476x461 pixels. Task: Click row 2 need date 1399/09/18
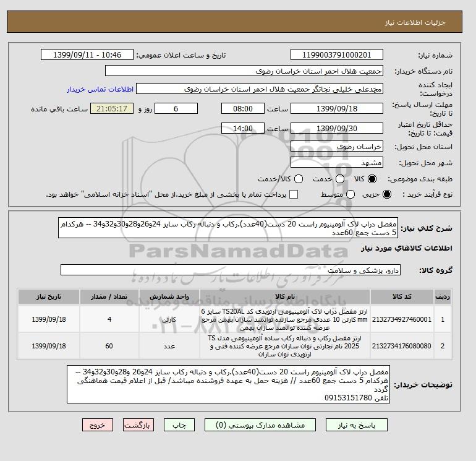pyautogui.click(x=49, y=346)
